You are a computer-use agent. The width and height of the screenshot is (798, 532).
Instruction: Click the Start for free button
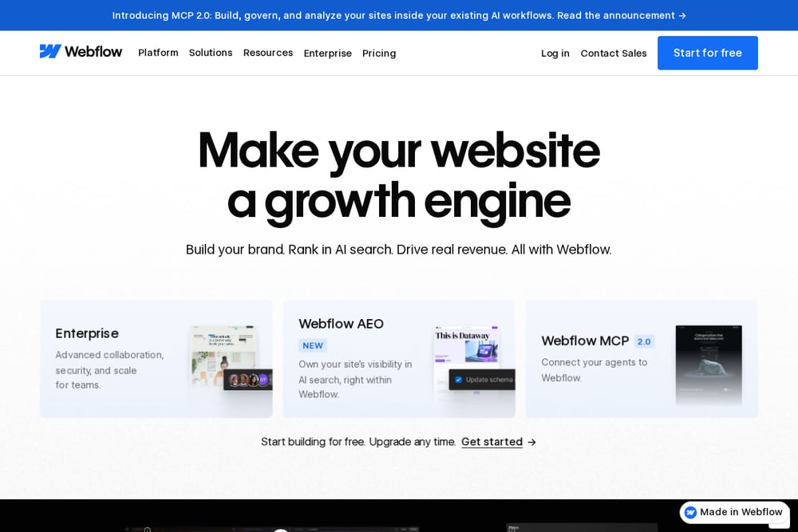(x=707, y=53)
